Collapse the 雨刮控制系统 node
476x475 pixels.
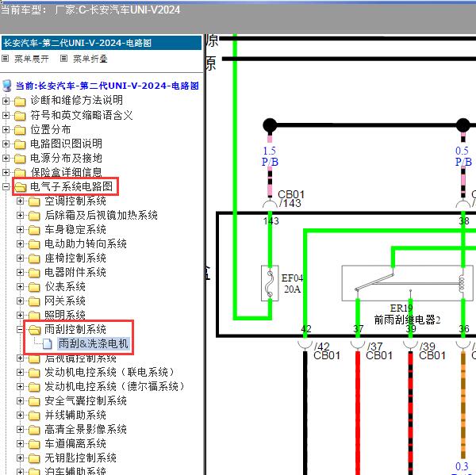pyautogui.click(x=20, y=329)
